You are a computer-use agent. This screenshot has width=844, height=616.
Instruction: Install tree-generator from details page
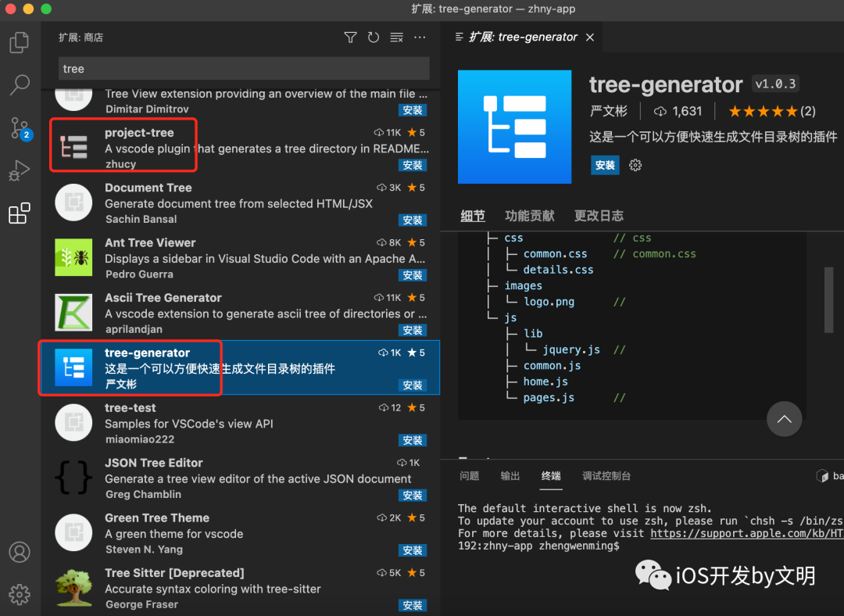coord(605,165)
